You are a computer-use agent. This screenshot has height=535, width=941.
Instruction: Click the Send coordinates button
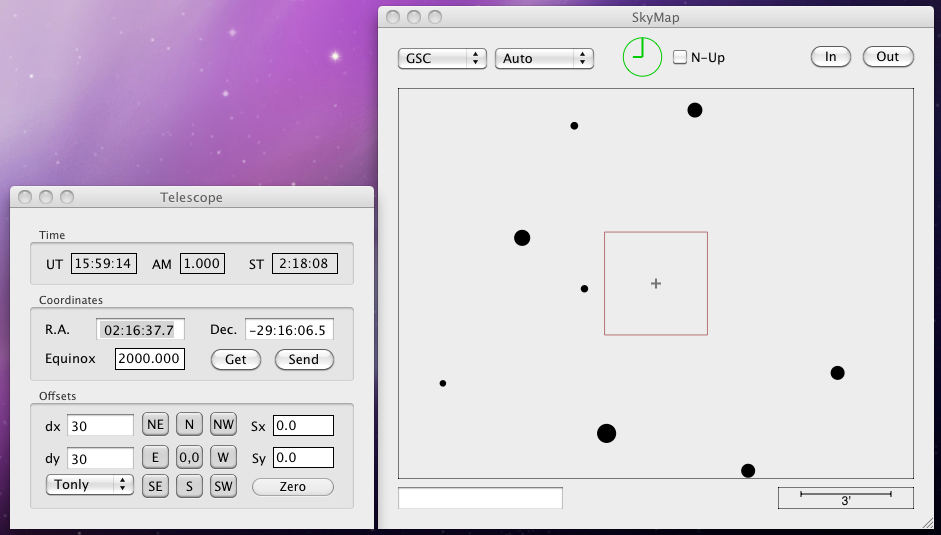(x=304, y=359)
